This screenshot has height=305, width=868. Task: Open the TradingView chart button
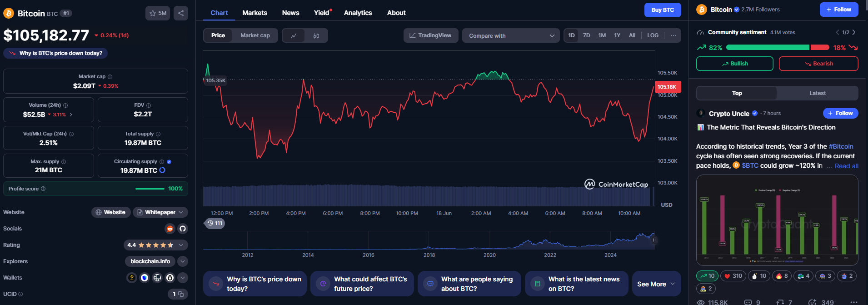430,35
